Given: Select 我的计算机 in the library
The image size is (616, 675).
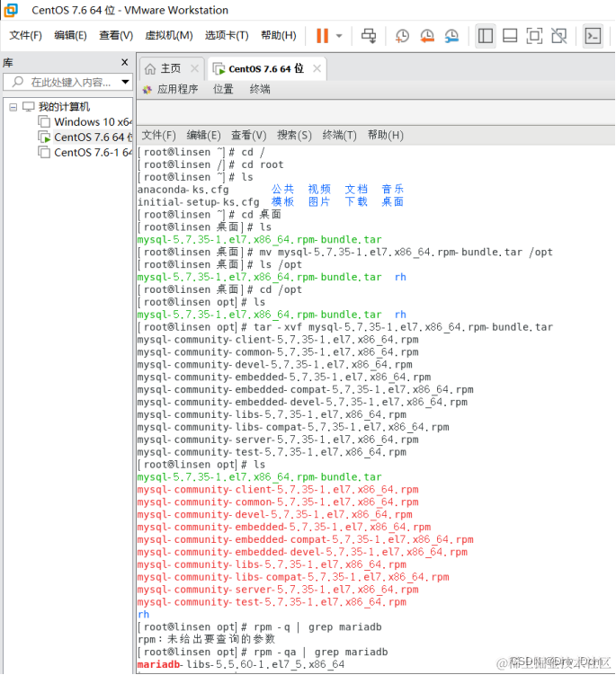Looking at the screenshot, I should [x=64, y=107].
